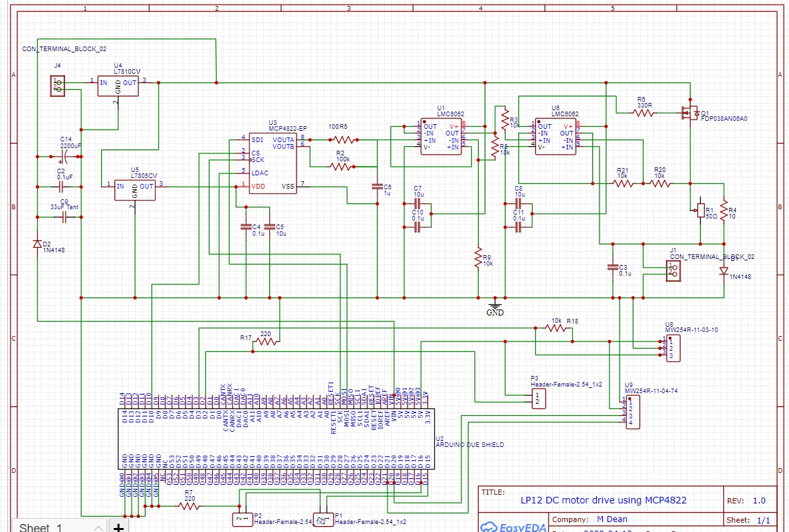
Task: Select the J4 terminal block connector
Action: [58, 86]
